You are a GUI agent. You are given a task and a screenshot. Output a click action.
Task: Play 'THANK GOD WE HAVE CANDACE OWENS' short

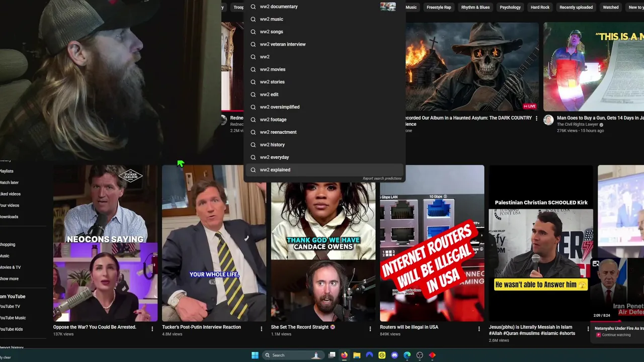[x=323, y=251]
